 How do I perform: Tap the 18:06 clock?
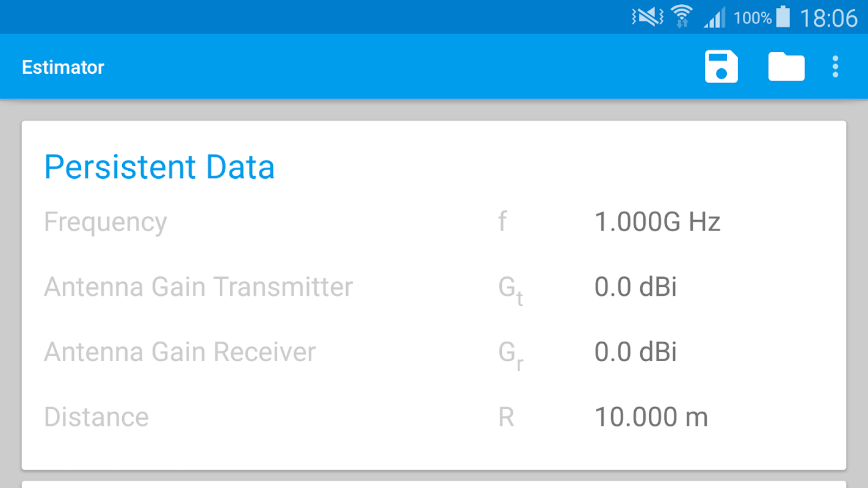tap(829, 18)
